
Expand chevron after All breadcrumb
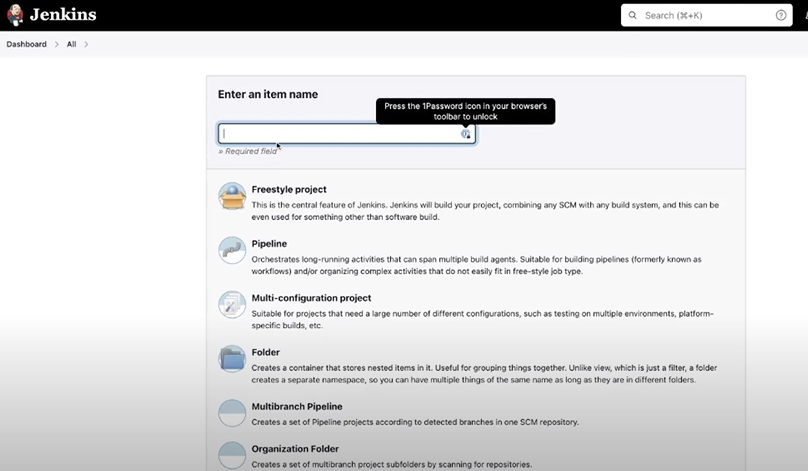pos(86,44)
